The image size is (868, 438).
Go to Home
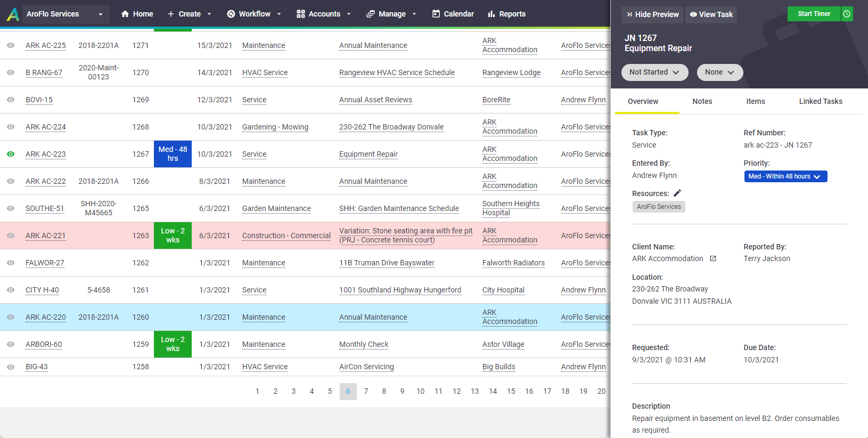[x=137, y=14]
